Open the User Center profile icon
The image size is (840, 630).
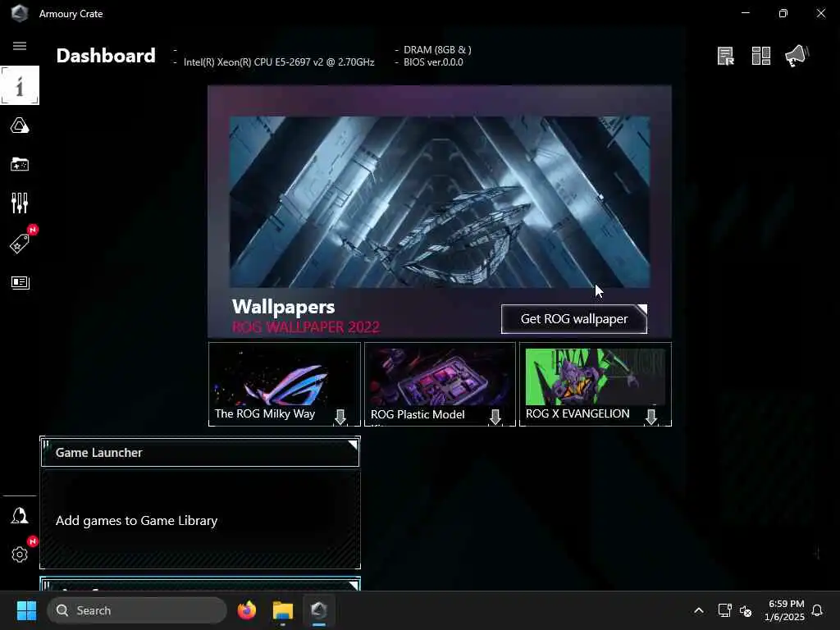20,516
